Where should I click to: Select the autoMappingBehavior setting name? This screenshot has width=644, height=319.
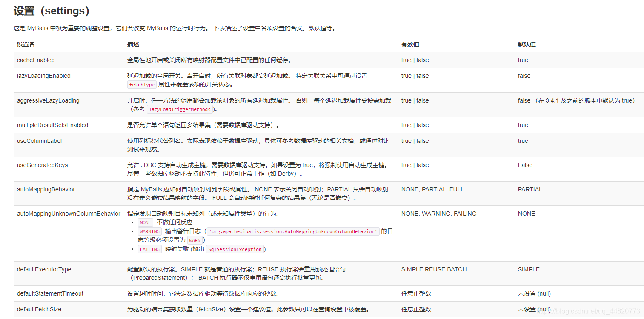[46, 189]
